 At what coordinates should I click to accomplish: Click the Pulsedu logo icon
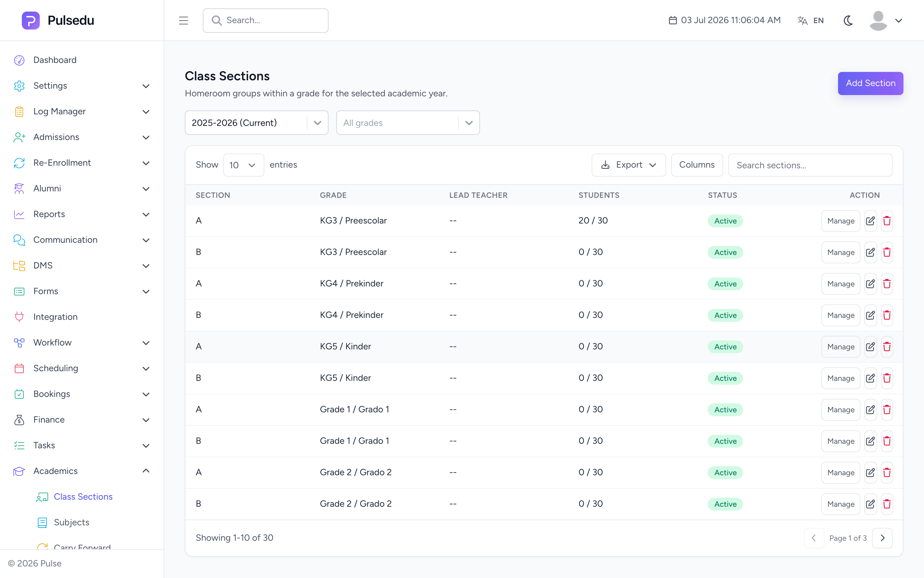[31, 20]
